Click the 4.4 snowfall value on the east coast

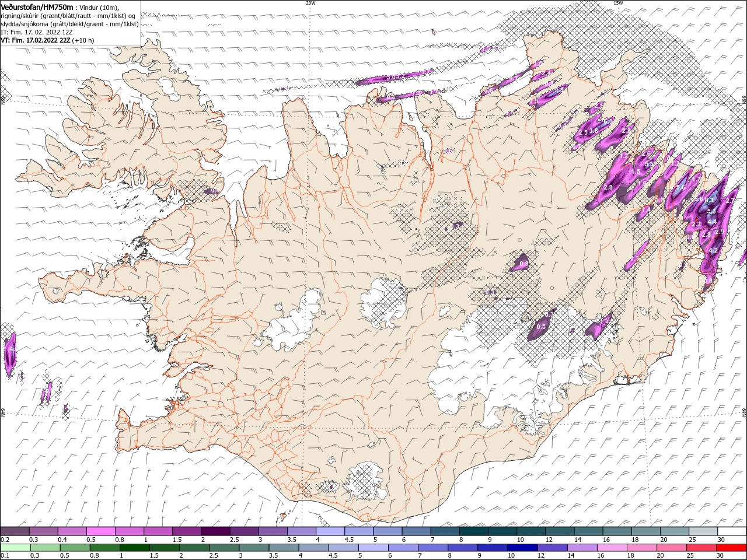click(711, 222)
